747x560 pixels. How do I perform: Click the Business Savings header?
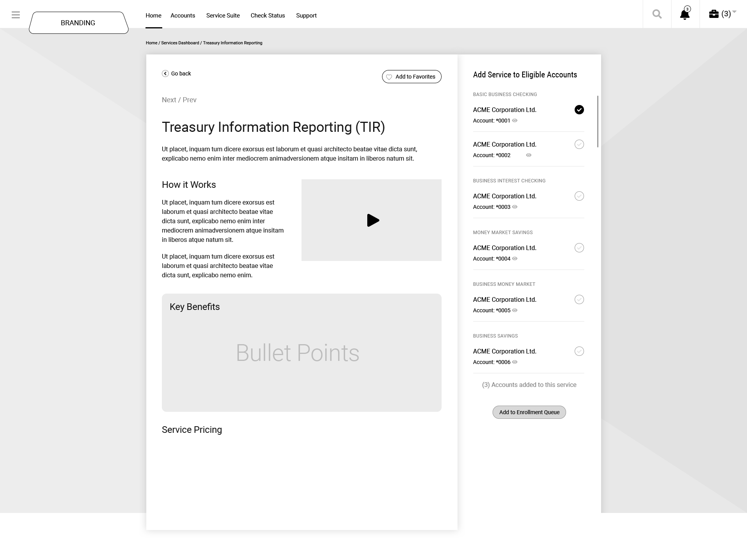click(496, 336)
